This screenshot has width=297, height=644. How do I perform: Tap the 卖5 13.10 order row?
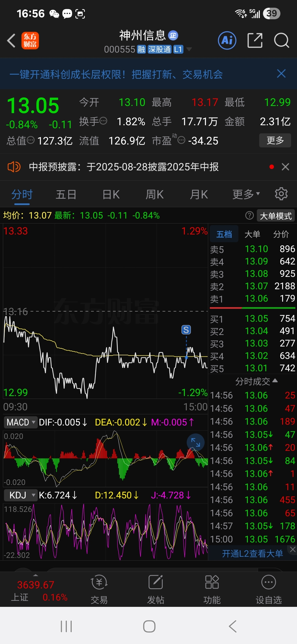point(252,249)
